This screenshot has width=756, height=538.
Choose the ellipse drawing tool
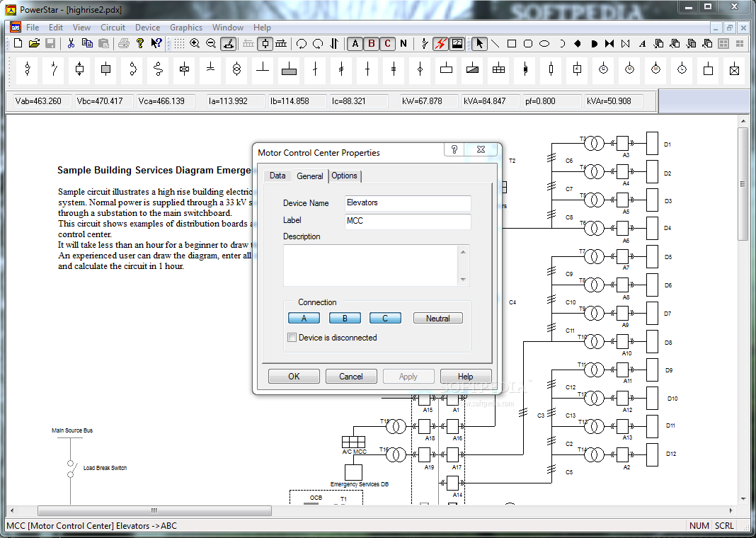pos(544,44)
